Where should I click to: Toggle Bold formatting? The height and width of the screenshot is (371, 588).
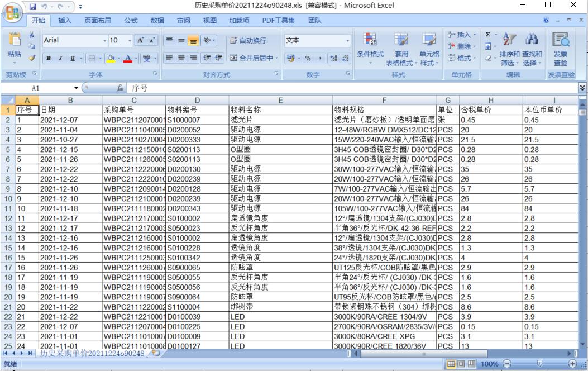click(x=49, y=58)
